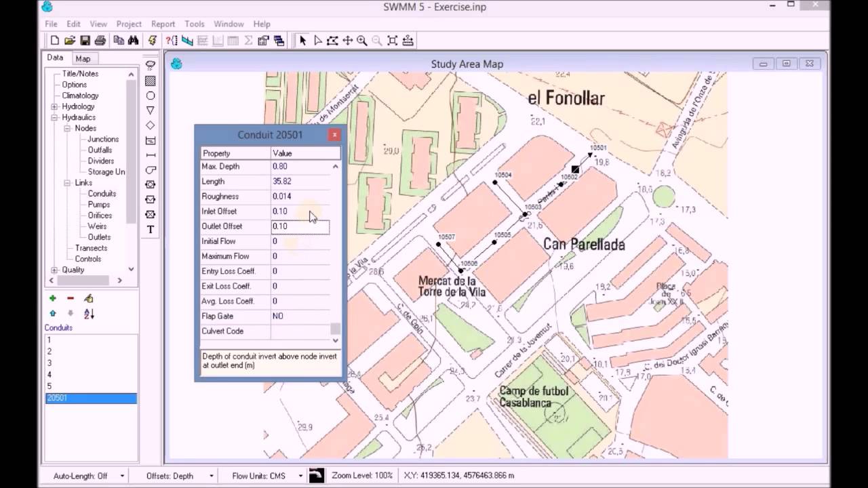The image size is (868, 488).
Task: Select Outfalls in the data tree
Action: (x=100, y=150)
